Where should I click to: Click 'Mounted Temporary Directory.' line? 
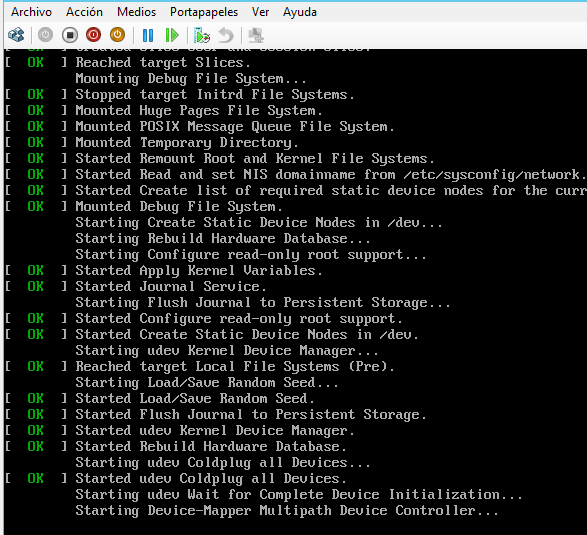pos(187,143)
